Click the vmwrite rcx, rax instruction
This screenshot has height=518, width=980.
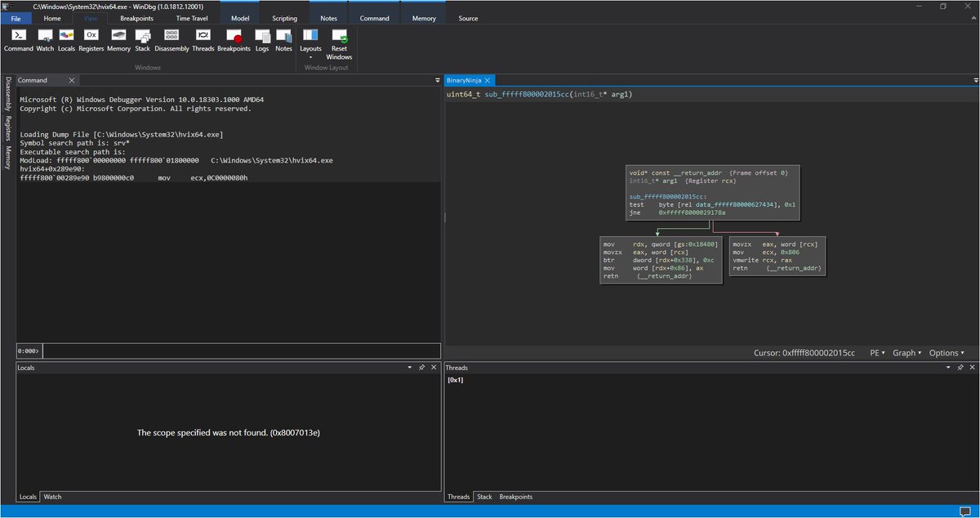coord(763,260)
